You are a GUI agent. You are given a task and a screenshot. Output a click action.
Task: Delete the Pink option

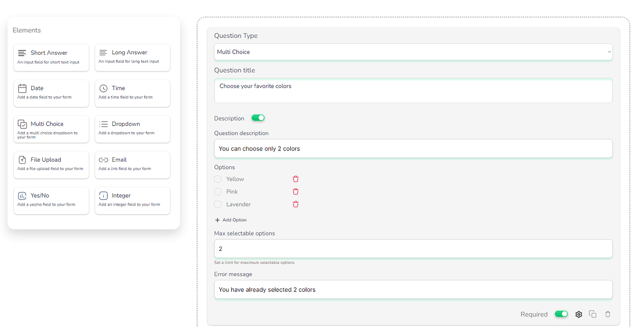tap(295, 192)
